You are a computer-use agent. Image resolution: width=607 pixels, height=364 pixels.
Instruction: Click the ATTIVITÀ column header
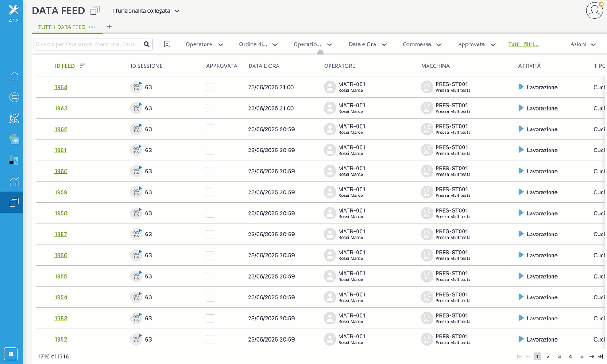tap(529, 66)
